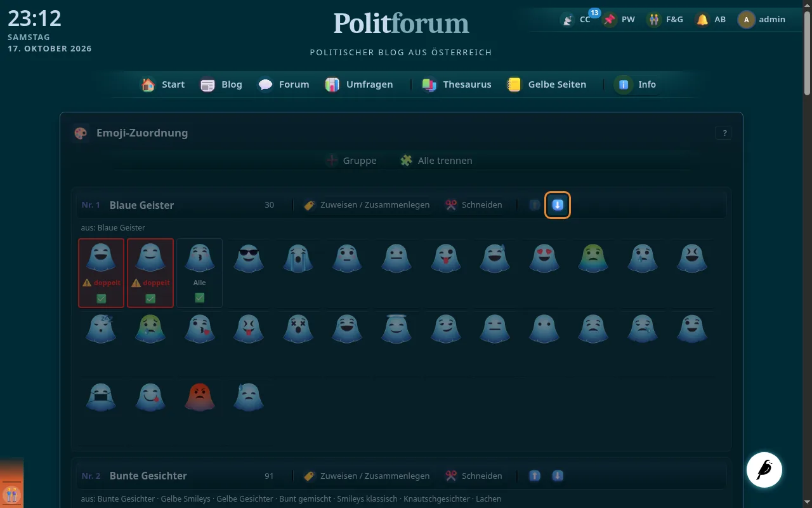This screenshot has width=812, height=508.
Task: Click the Bunte Gesichter group name
Action: 148,476
